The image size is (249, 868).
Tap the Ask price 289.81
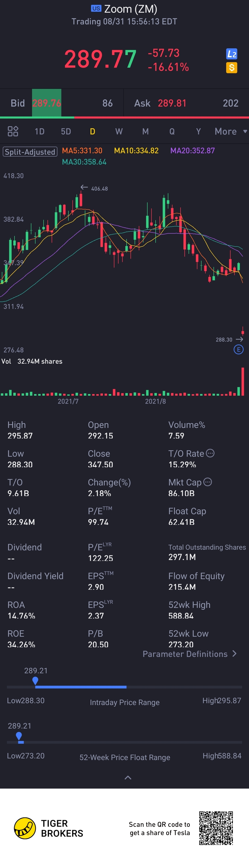click(172, 103)
